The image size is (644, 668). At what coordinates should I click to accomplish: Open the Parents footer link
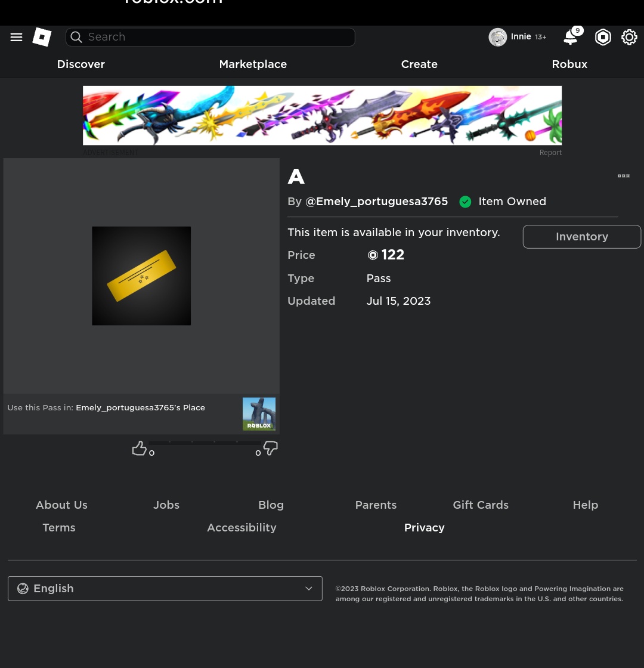(x=376, y=505)
